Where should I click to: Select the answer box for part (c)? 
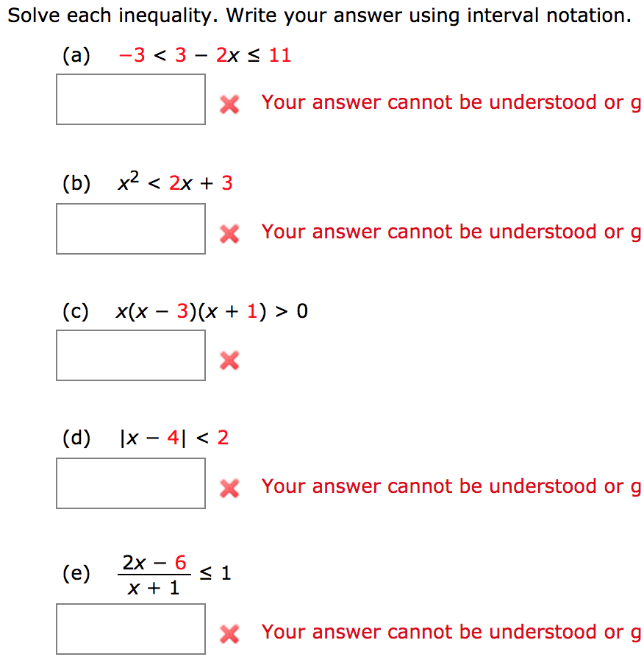tap(130, 355)
